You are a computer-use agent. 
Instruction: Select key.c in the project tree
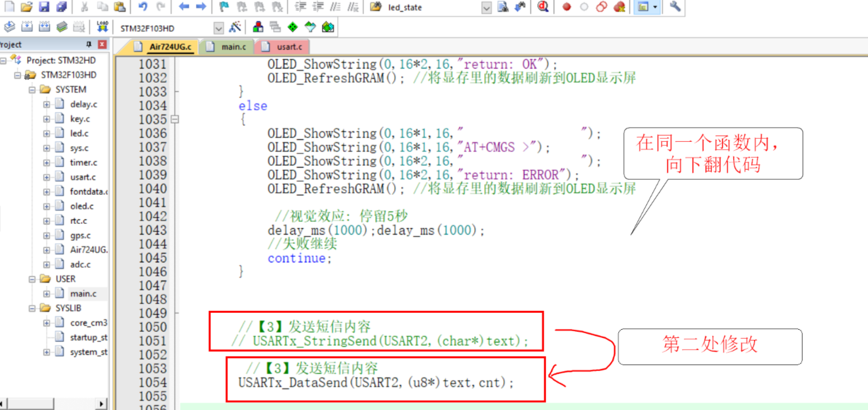click(x=79, y=119)
